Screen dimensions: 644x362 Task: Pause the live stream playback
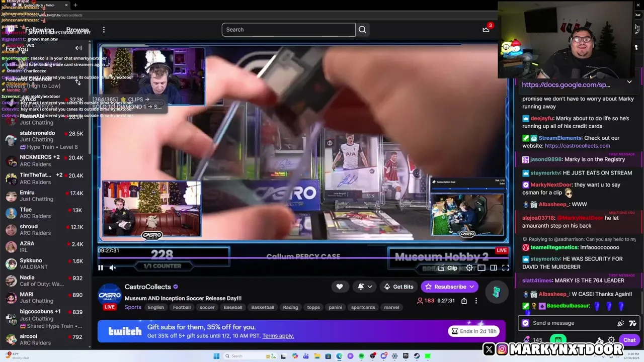(101, 268)
